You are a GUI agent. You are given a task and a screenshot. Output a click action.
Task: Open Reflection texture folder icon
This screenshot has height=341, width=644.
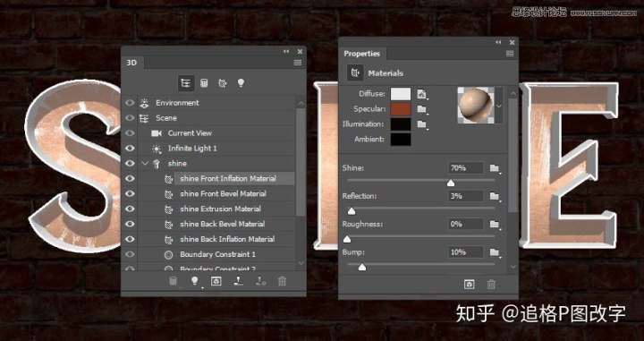[495, 196]
